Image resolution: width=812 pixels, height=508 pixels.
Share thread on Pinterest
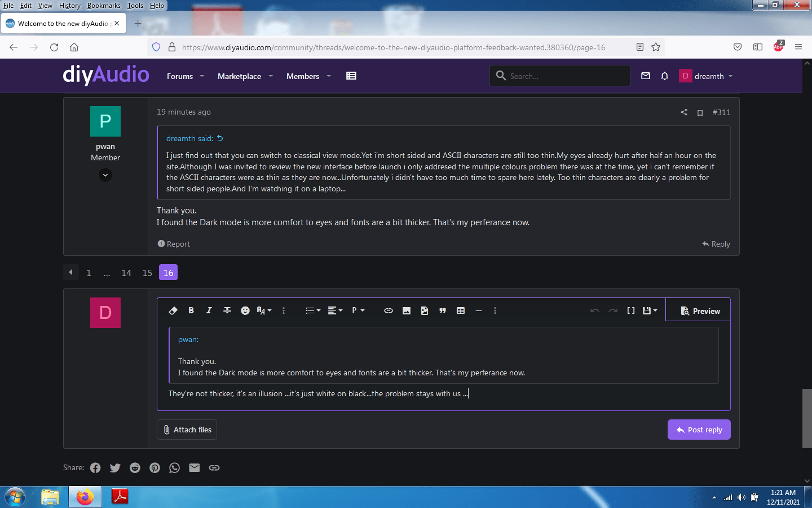tap(155, 467)
